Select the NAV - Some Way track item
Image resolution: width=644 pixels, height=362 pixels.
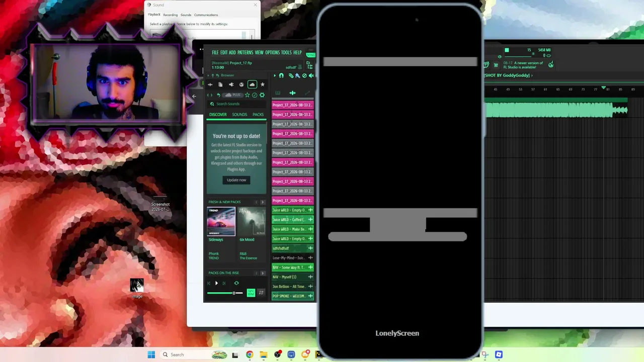293,267
